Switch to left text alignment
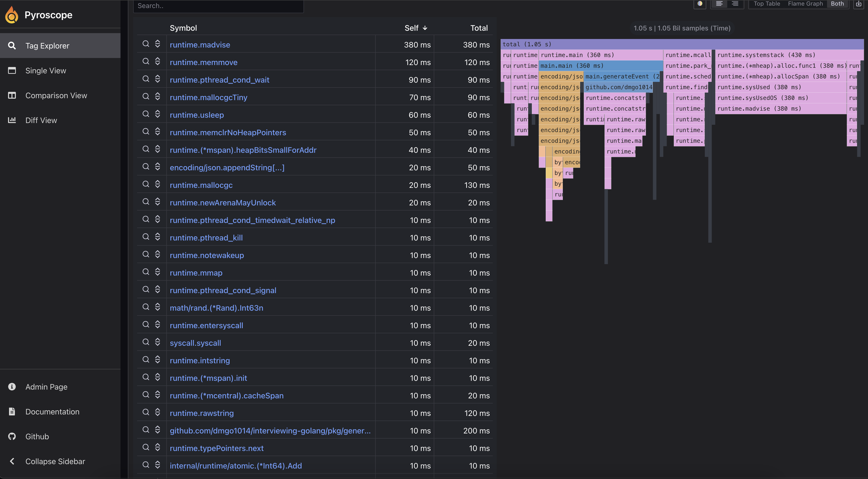The width and height of the screenshot is (868, 479). pos(719,4)
